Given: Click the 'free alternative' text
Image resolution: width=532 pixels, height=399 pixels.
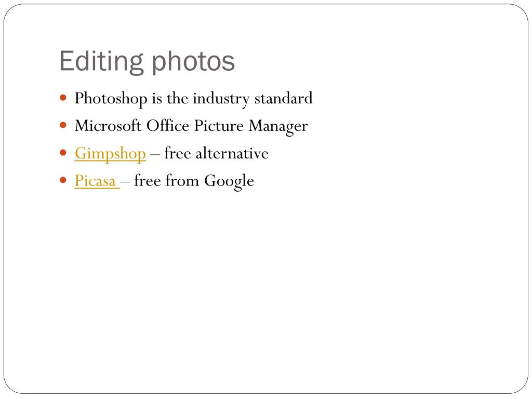Looking at the screenshot, I should (217, 153).
